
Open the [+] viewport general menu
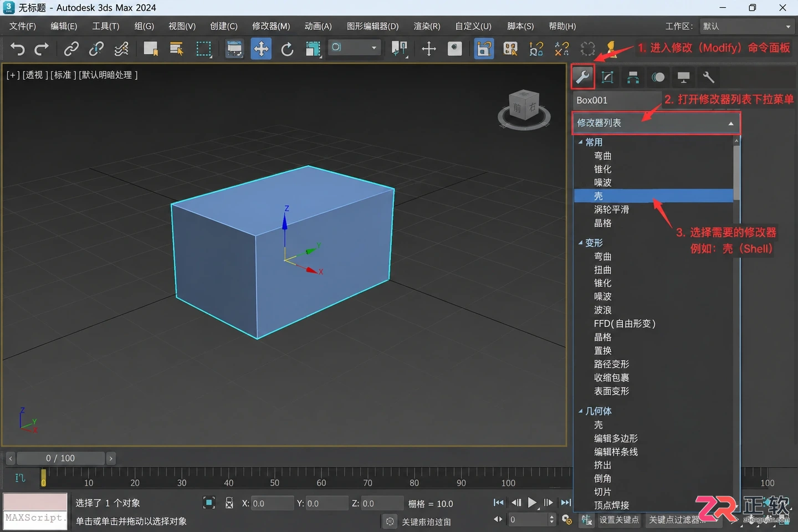(x=13, y=75)
